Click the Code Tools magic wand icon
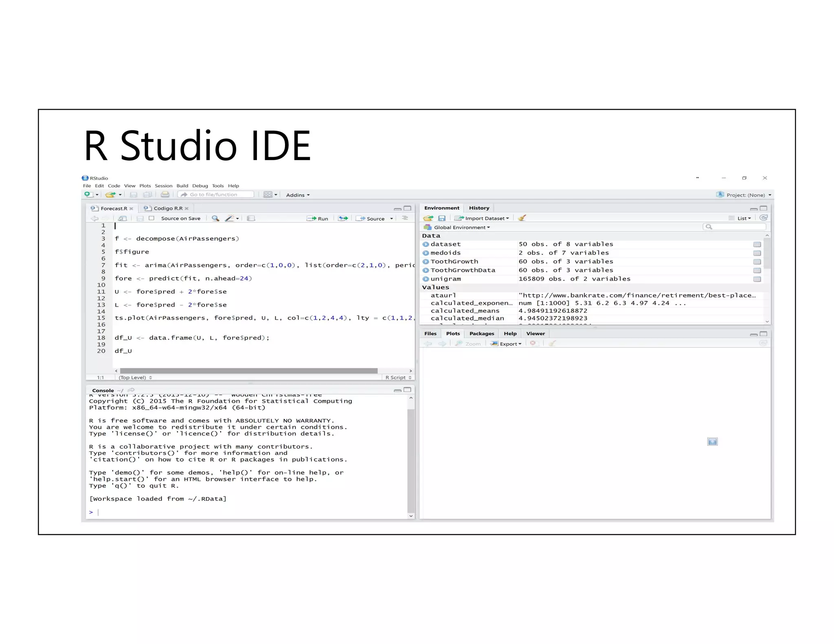Image resolution: width=834 pixels, height=644 pixels. coord(230,219)
